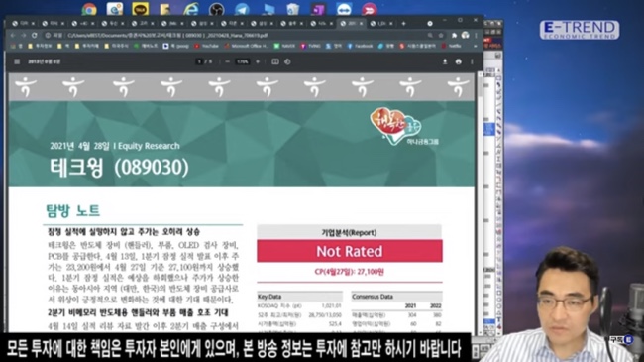Open Google Chrome desktop icon
The height and width of the screenshot is (362, 644).
[x=89, y=9]
